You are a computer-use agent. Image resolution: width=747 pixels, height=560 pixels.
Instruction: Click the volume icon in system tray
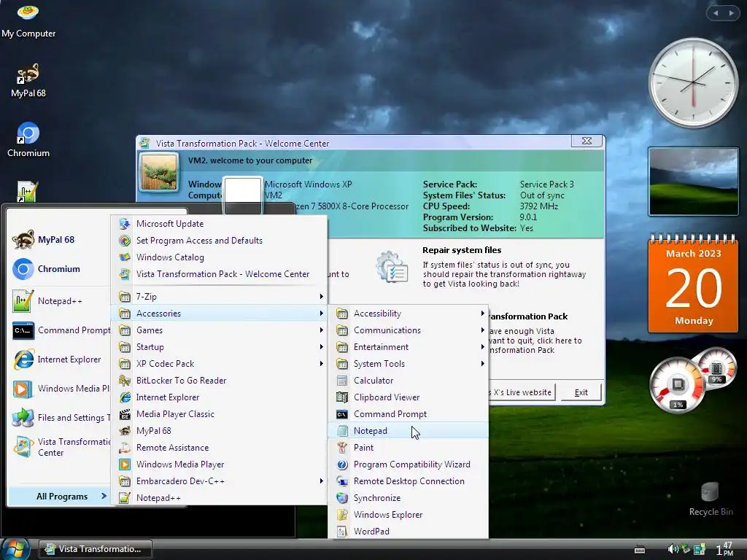(673, 549)
